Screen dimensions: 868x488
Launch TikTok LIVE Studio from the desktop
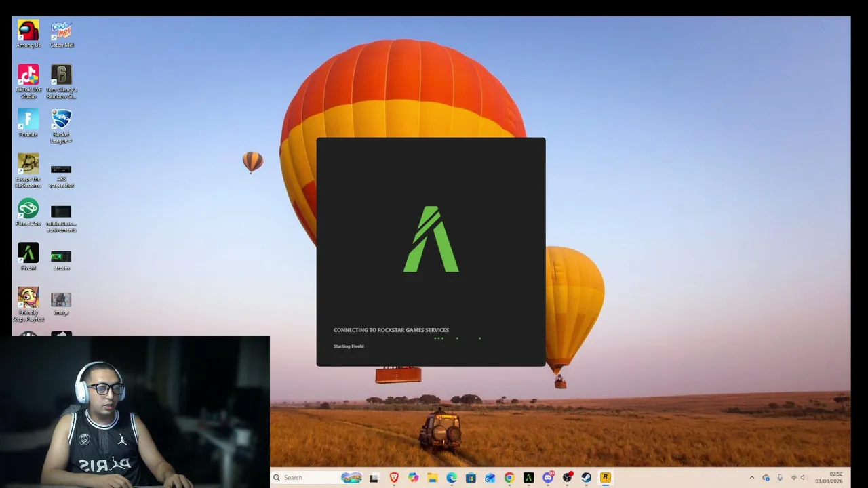[28, 81]
